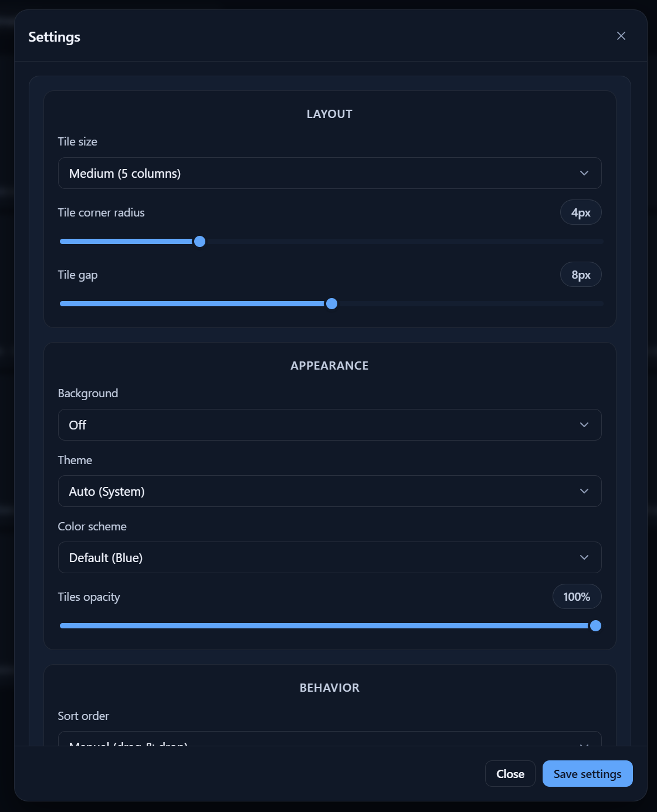Screen dimensions: 657x812
Task: Click the Color scheme dropdown chevron
Action: coord(584,557)
